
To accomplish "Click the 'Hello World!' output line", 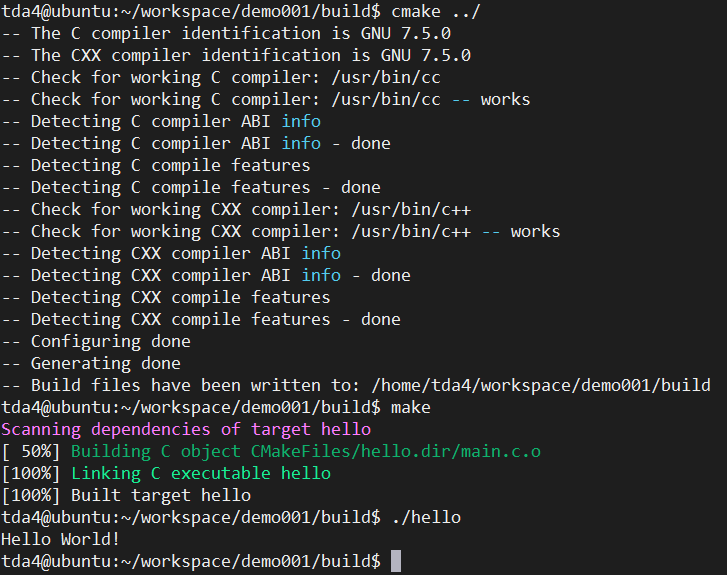I will (61, 540).
